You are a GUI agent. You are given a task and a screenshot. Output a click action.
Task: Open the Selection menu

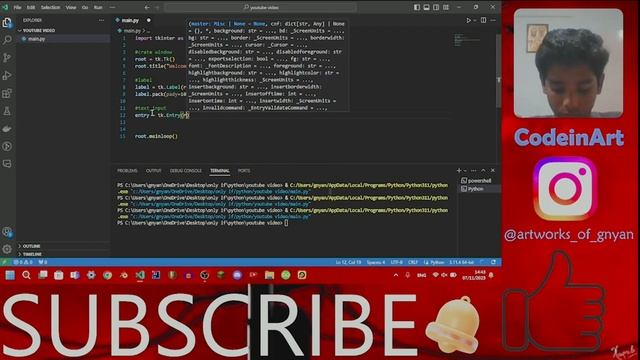(50, 7)
